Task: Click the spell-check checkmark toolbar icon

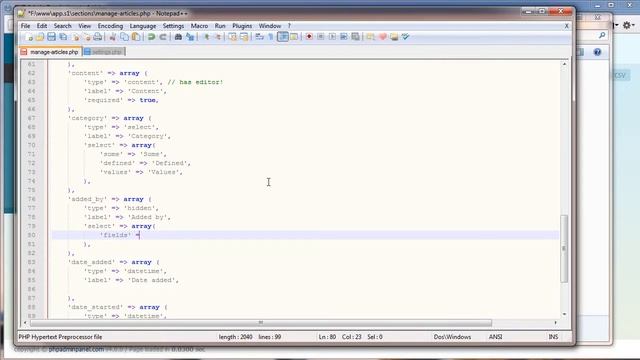Action: [x=405, y=37]
